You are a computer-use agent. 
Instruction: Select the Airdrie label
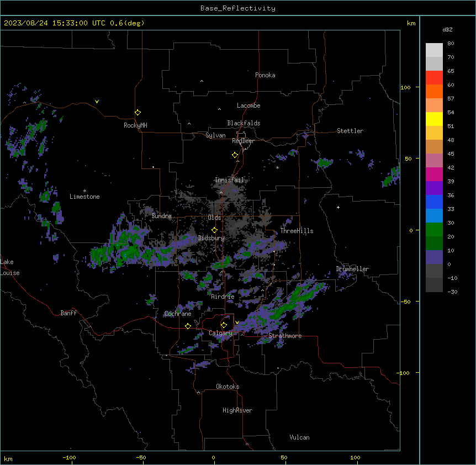pos(223,297)
